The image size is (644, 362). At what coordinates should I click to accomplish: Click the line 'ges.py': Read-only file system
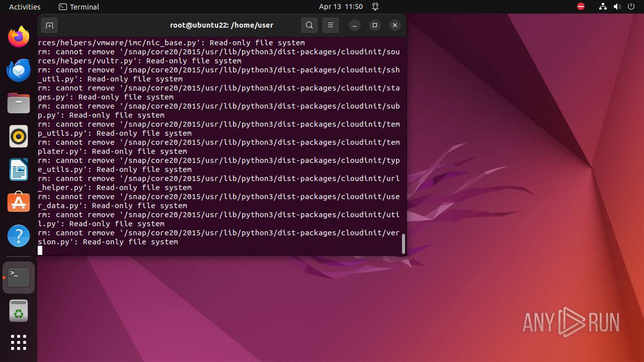[106, 97]
